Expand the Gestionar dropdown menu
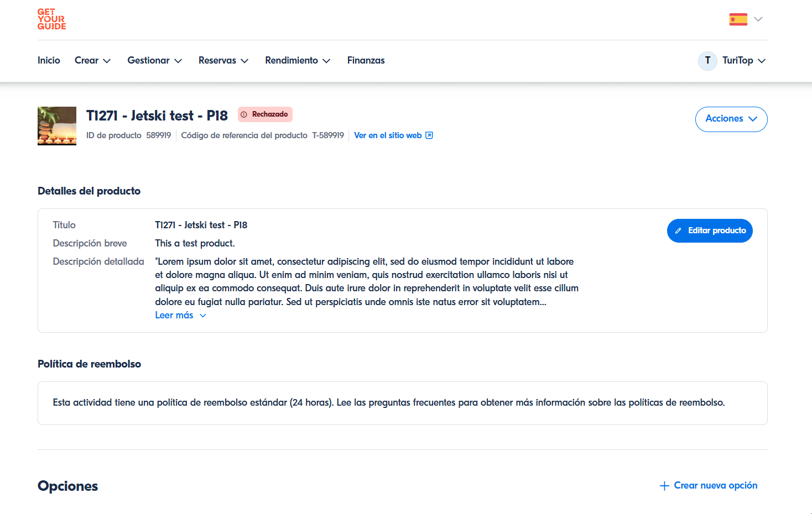The height and width of the screenshot is (514, 812). [154, 61]
